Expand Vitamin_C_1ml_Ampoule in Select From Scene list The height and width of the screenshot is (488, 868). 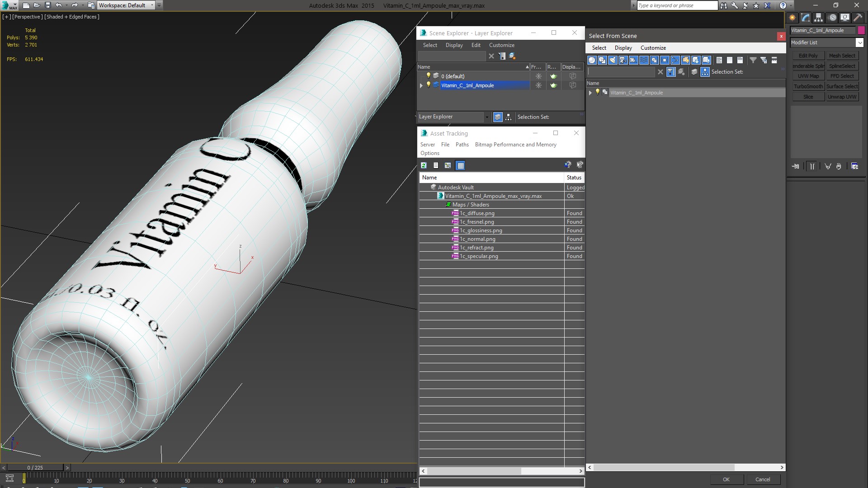coord(590,93)
